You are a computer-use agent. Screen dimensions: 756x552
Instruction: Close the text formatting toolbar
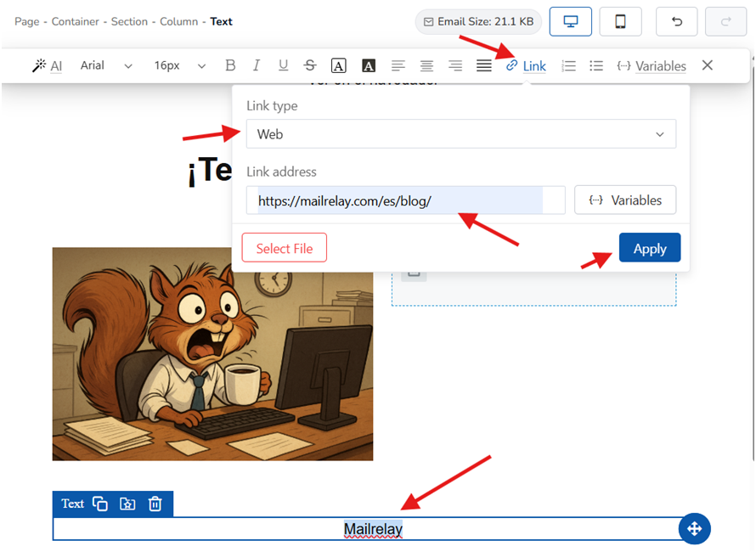(x=707, y=65)
